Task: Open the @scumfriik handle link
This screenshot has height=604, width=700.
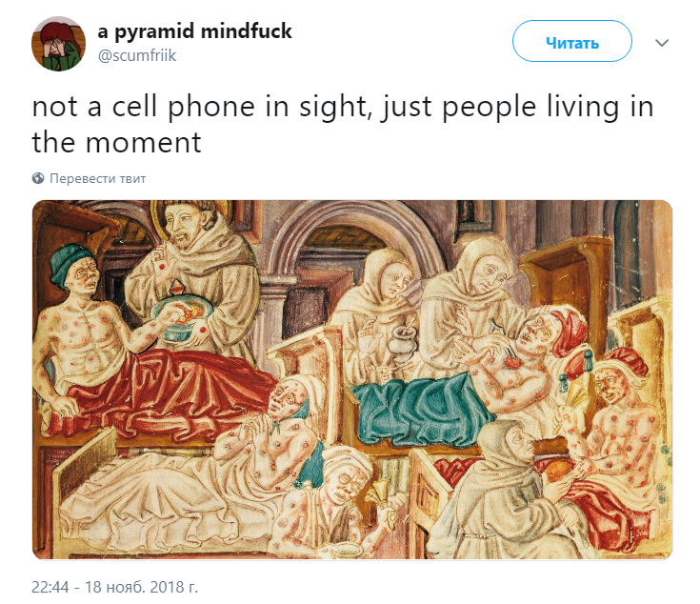Action: pos(136,56)
